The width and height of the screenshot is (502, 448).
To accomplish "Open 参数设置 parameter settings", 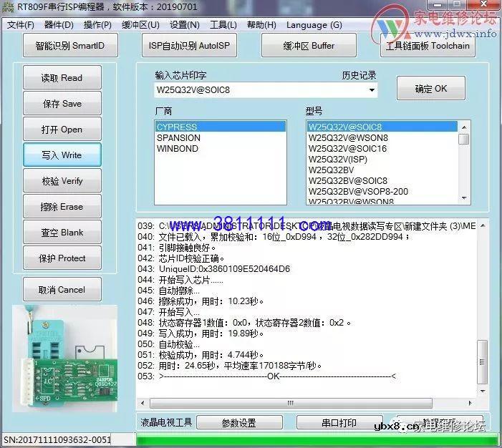I will [238, 423].
